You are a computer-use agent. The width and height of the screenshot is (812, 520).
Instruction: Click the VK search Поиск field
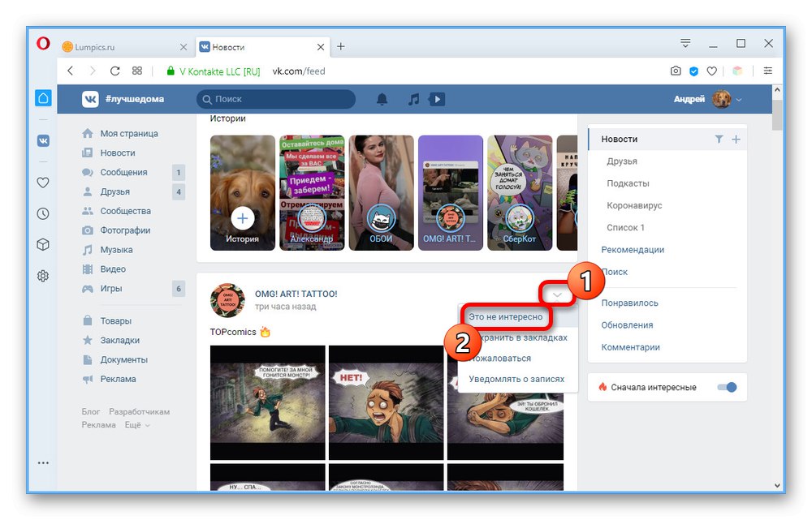(276, 99)
